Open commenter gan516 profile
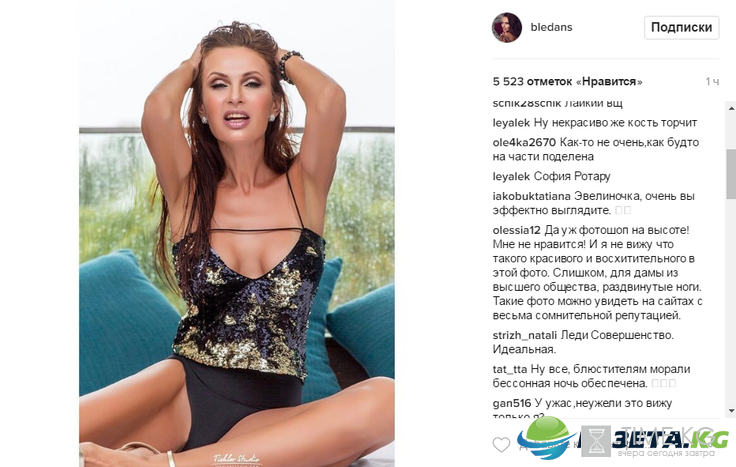 512,403
